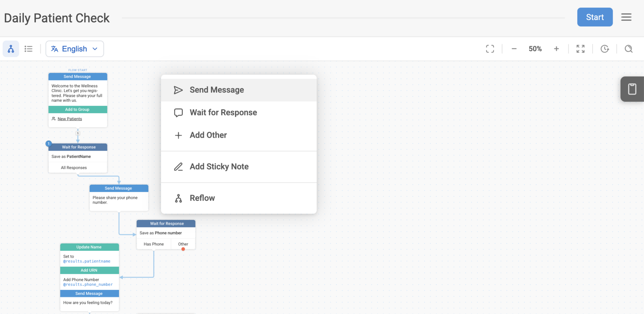This screenshot has width=644, height=314.
Task: Click the fit-to-screen frame icon
Action: [490, 49]
